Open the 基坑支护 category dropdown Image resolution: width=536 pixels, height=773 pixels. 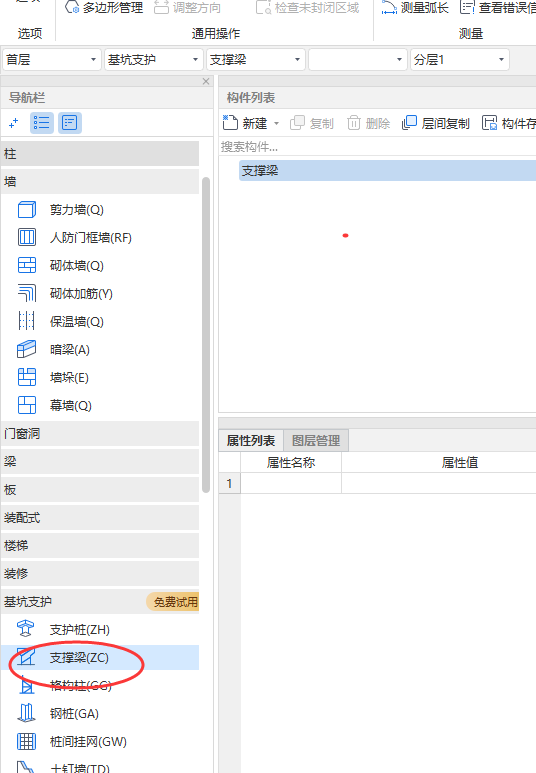[154, 60]
